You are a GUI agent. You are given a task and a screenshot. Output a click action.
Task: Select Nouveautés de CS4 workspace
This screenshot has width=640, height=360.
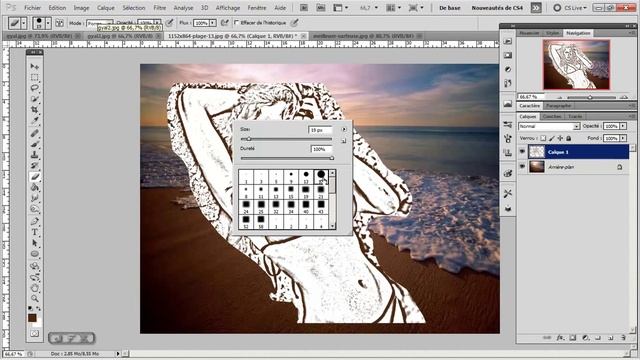coord(497,8)
